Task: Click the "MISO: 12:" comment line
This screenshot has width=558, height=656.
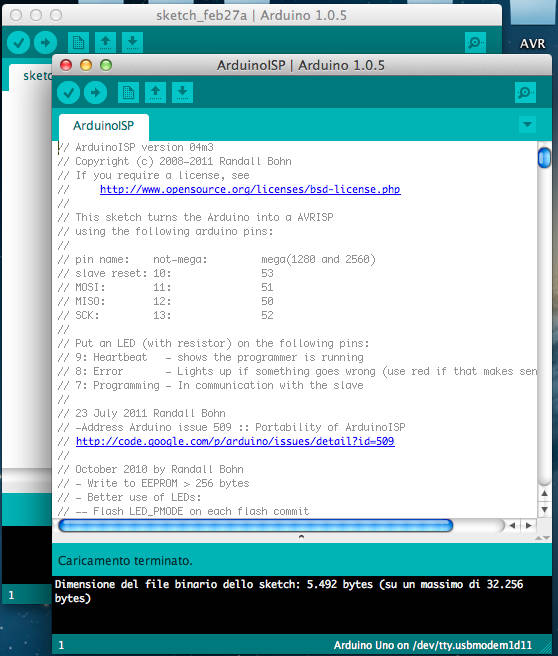Action: point(166,301)
